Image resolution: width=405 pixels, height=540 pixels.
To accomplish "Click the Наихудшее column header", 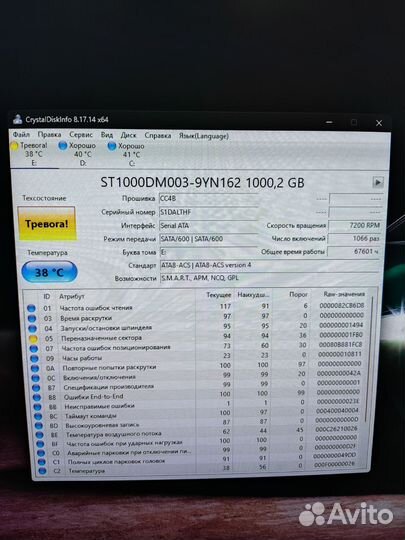I will pos(253,295).
